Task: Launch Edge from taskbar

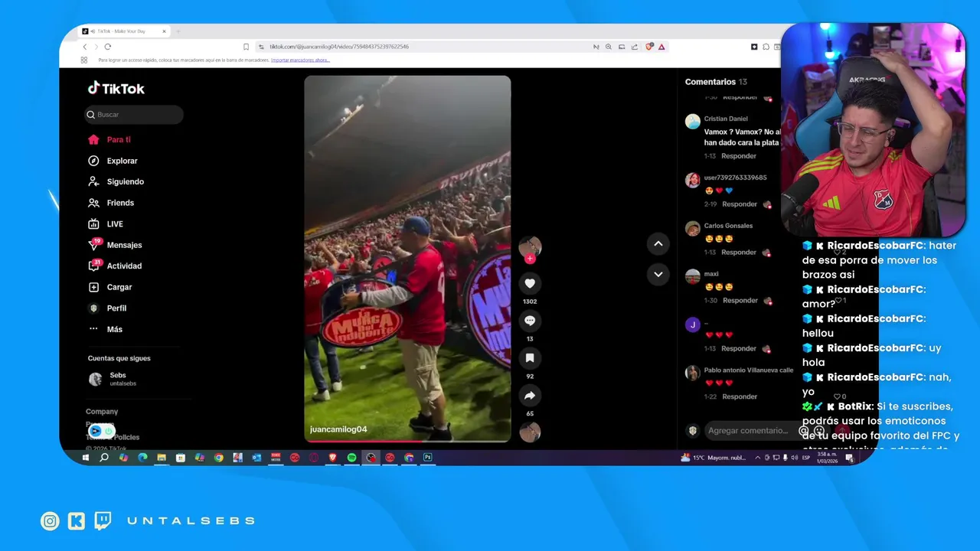Action: (142, 458)
